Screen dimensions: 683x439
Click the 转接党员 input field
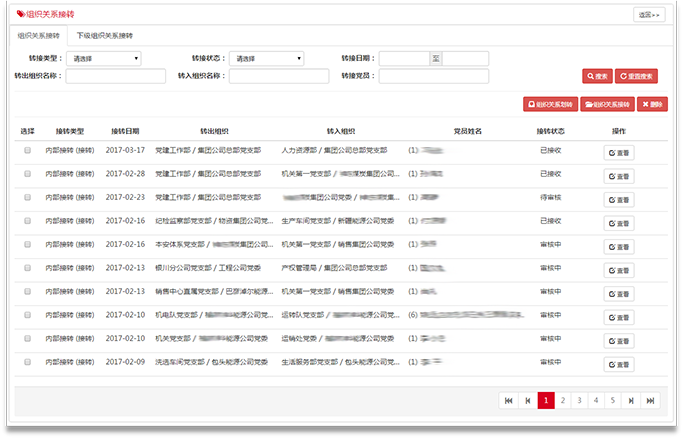(434, 76)
